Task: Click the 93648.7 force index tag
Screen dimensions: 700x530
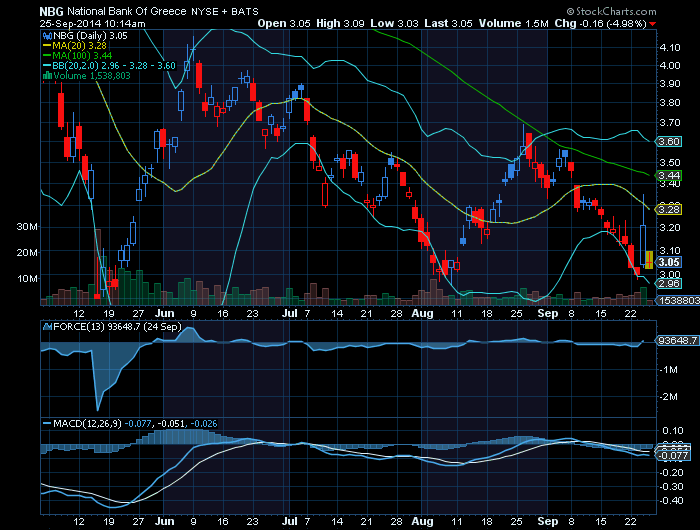Action: coord(677,341)
